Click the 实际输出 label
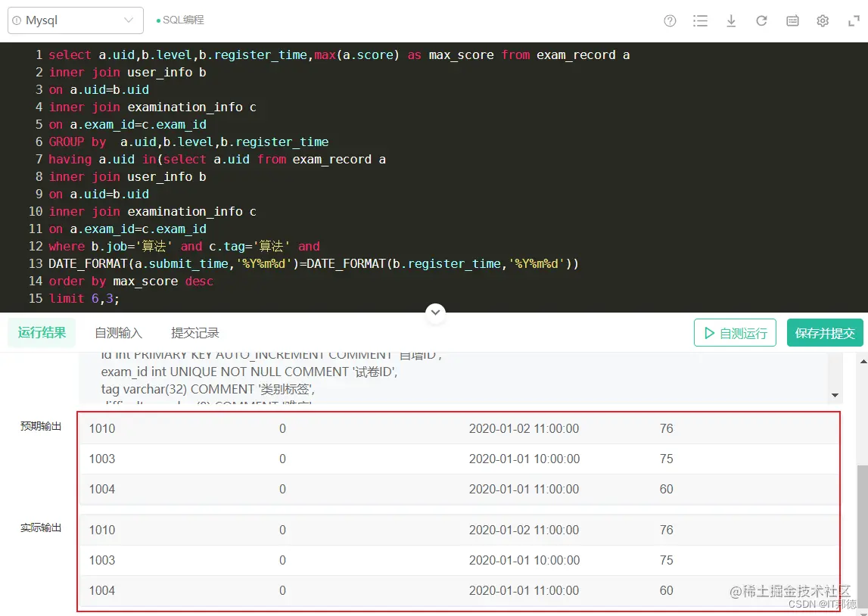 tap(40, 527)
